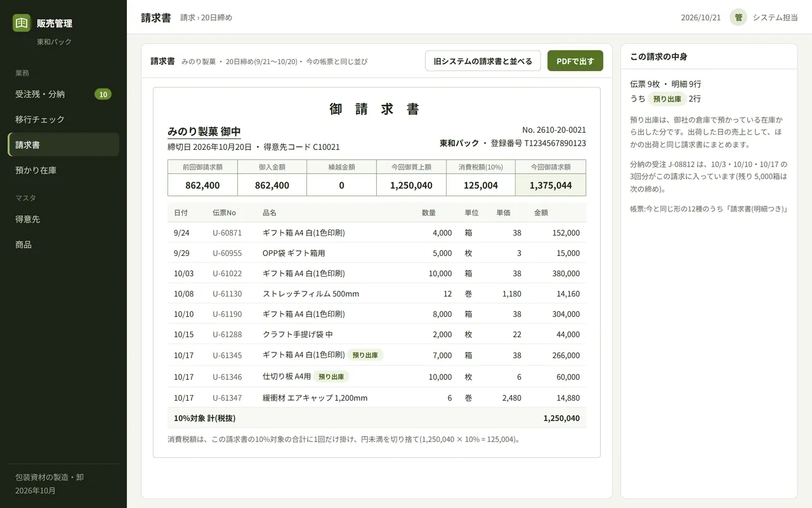The image size is (812, 508).
Task: Click 東和パック company name in sidebar
Action: pos(54,42)
